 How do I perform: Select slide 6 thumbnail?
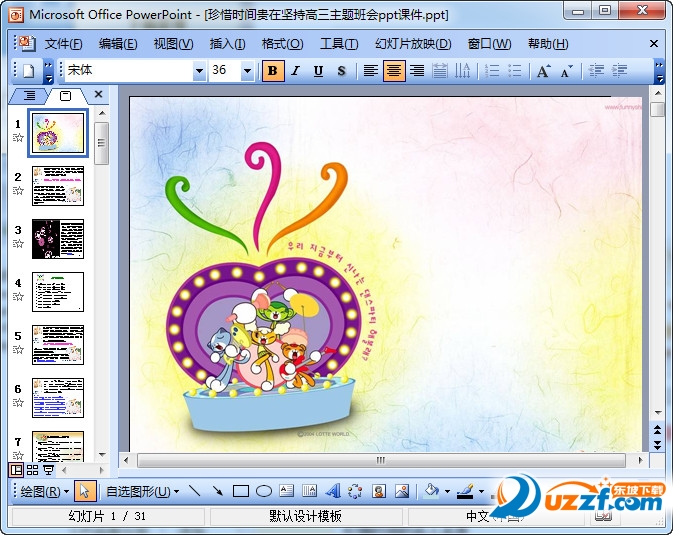coord(58,398)
